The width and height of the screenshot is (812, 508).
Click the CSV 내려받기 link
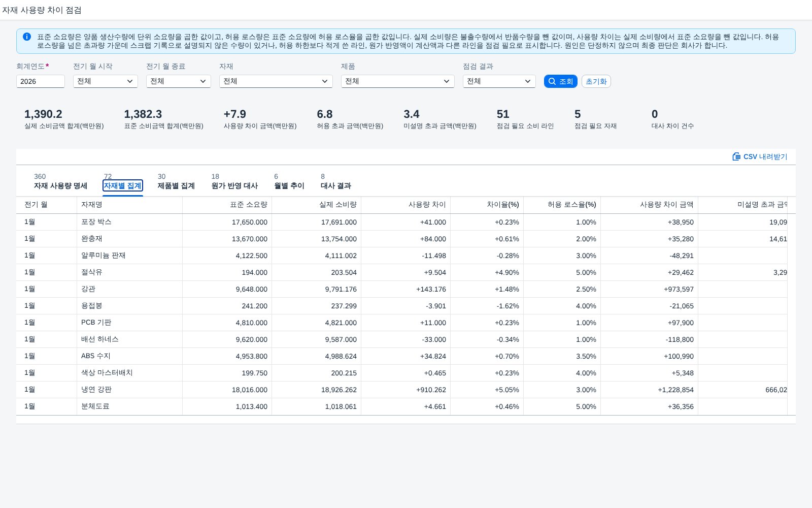760,156
